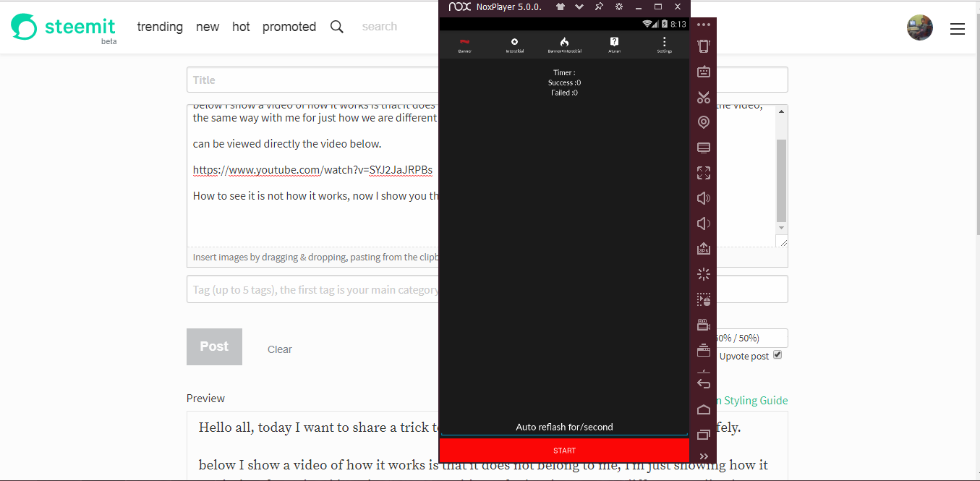Open the hot posts page on Steemit
Image resolution: width=980 pixels, height=481 pixels.
pos(241,27)
